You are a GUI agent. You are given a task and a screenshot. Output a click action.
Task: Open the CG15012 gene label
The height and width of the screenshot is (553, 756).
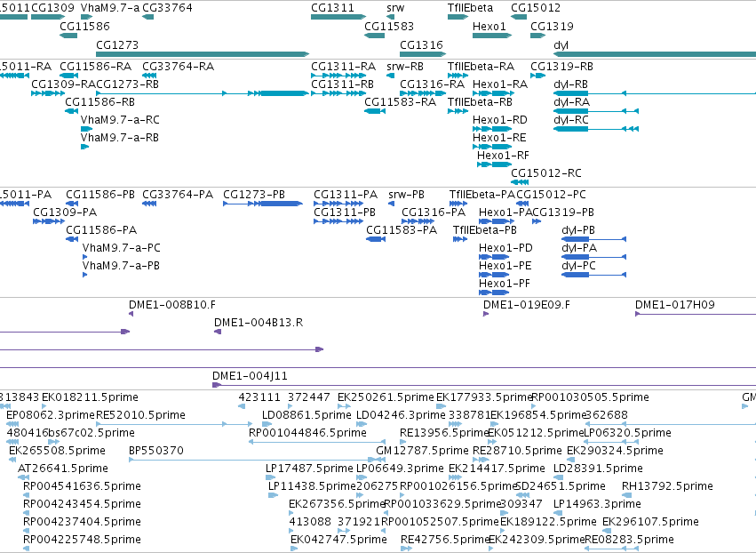point(536,8)
